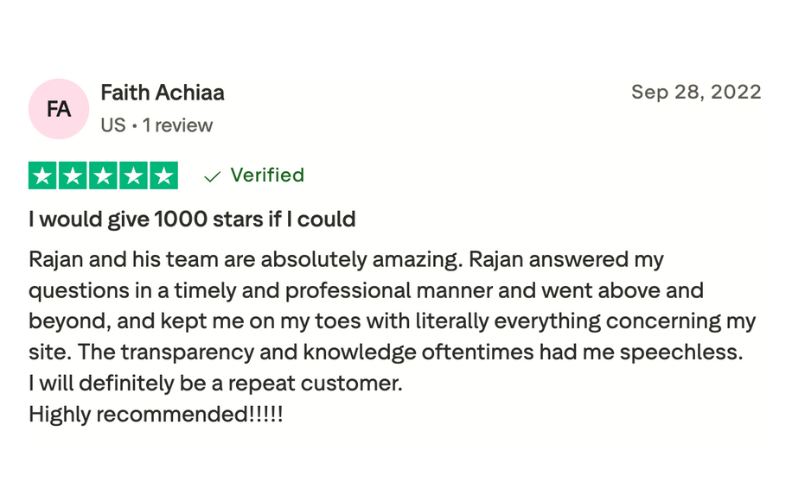The height and width of the screenshot is (500, 800).
Task: Select the "Verified" label text
Action: tap(267, 176)
